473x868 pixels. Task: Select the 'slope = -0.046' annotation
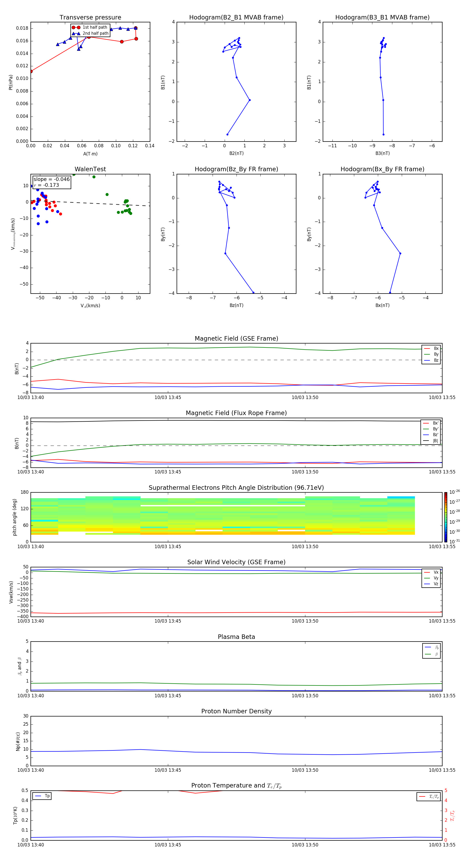click(x=52, y=179)
